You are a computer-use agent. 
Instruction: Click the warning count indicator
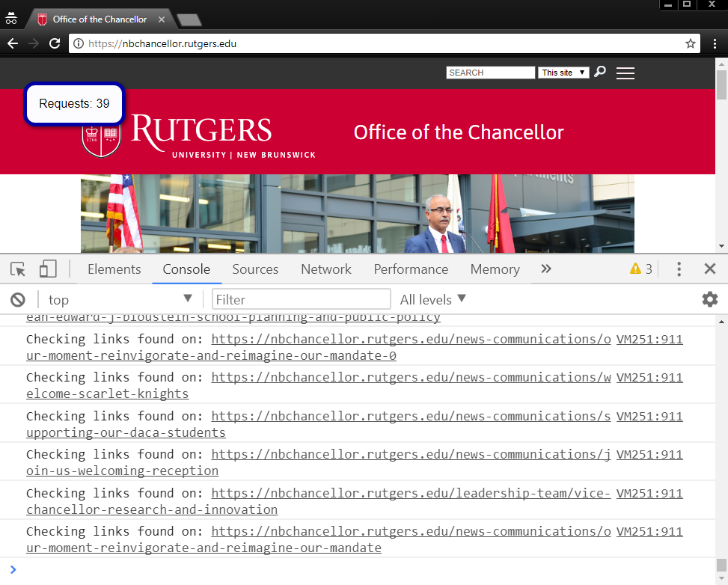coord(641,269)
